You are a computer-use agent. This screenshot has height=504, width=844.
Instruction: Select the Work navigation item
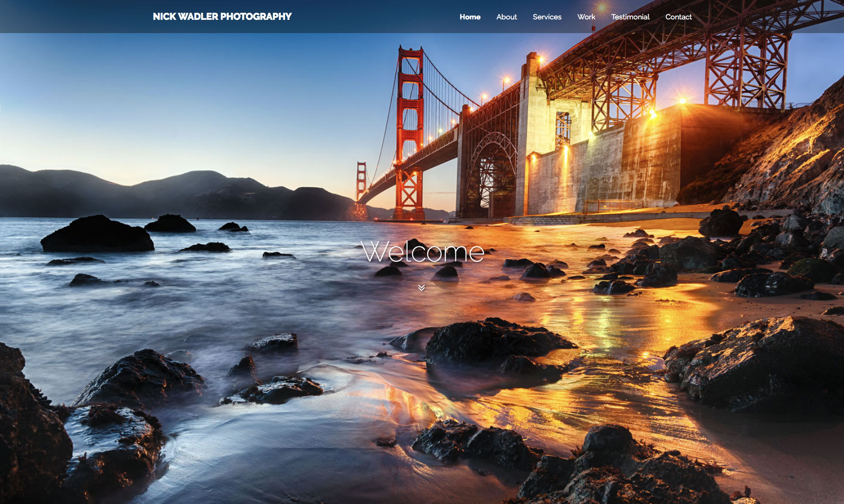pos(586,17)
